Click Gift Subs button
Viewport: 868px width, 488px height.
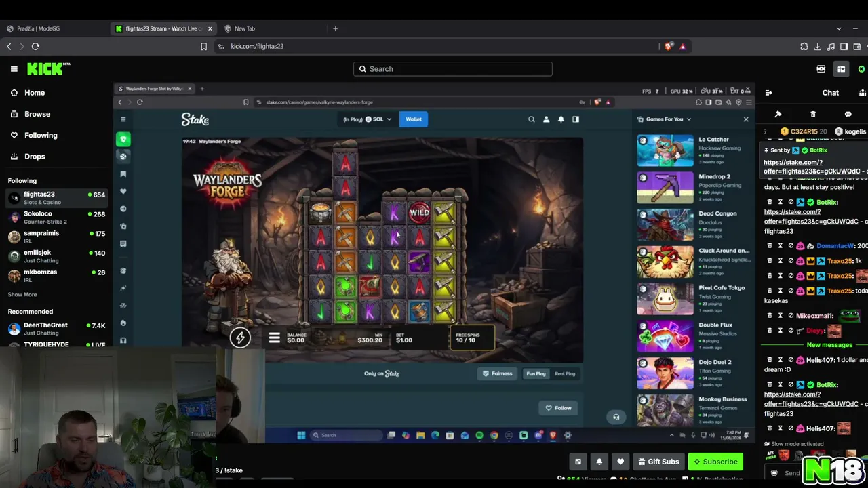point(658,462)
